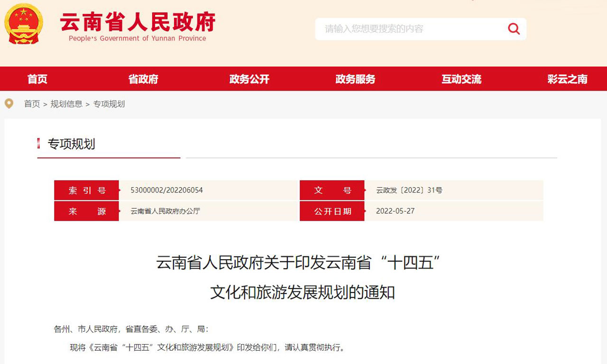Click 规划信息 in the breadcrumb trail
607x364 pixels.
click(x=66, y=103)
